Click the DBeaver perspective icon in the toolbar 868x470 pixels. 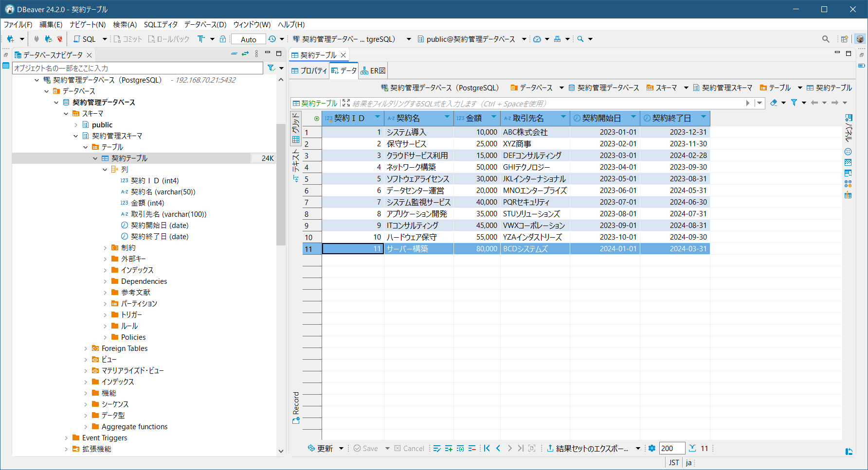860,39
